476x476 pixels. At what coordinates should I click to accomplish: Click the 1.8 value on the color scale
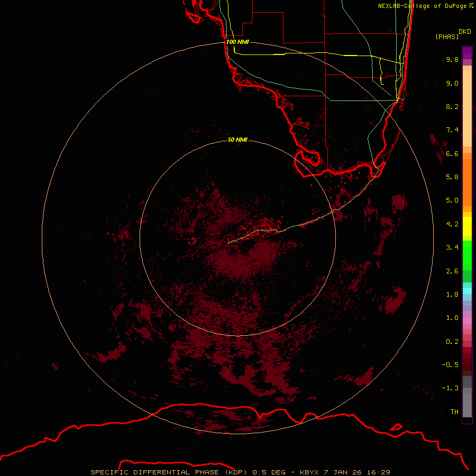(x=452, y=295)
